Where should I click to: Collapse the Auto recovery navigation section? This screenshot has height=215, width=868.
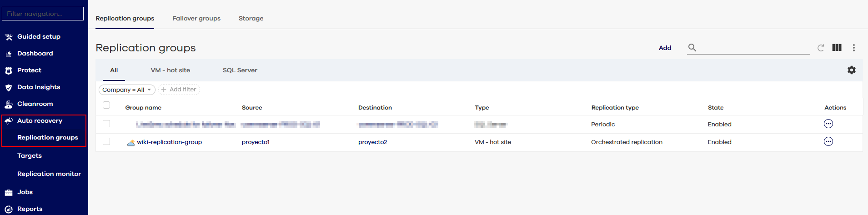(40, 121)
